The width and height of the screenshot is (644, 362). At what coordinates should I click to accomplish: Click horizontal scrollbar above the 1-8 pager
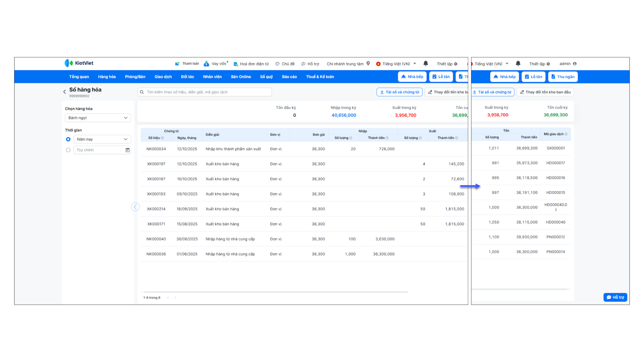[276, 292]
